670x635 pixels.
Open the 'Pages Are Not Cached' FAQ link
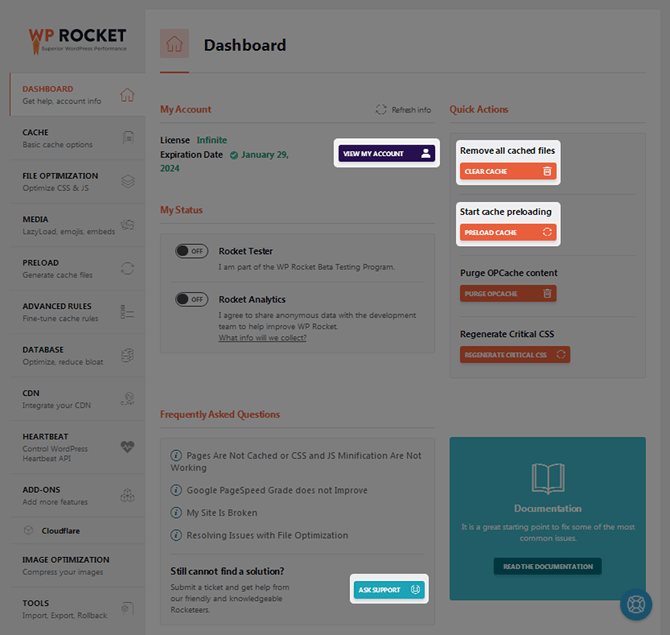click(x=296, y=461)
